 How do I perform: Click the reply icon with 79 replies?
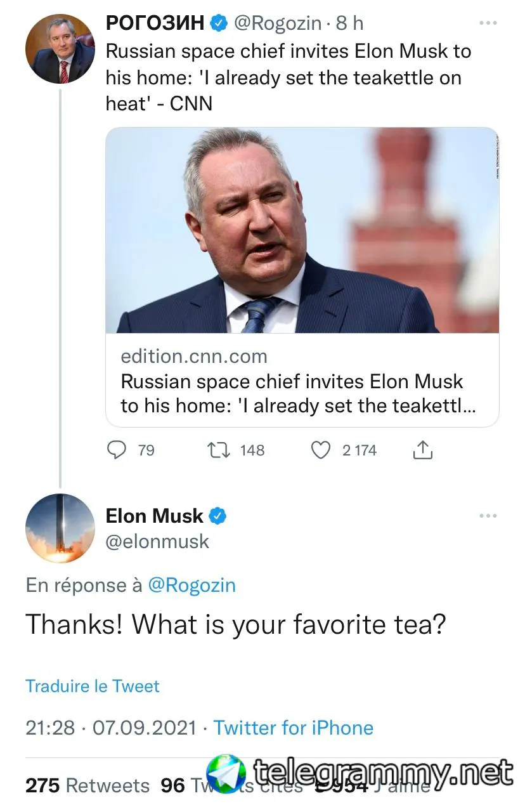click(117, 450)
